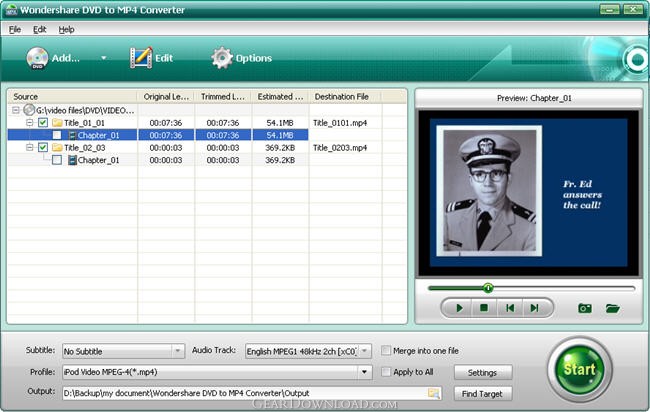This screenshot has width=650, height=412.
Task: Click the Original Length column header
Action: (x=166, y=97)
